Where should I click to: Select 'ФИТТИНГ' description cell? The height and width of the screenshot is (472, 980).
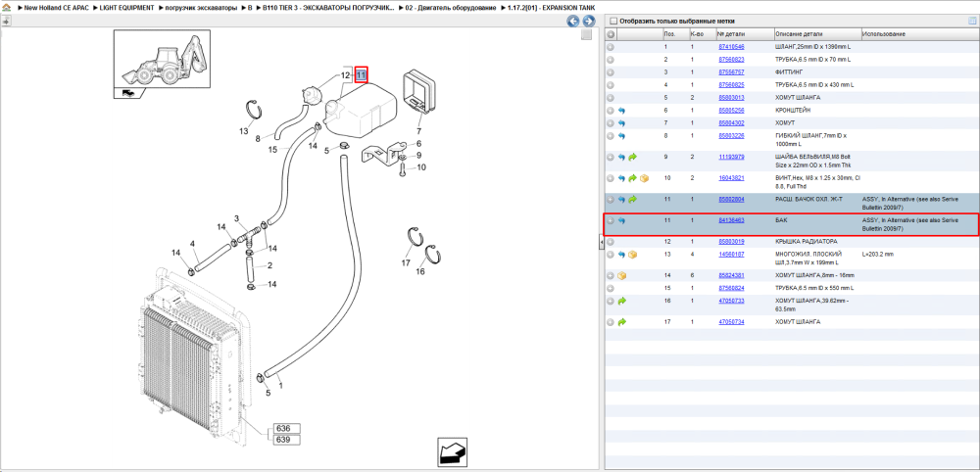tap(789, 72)
